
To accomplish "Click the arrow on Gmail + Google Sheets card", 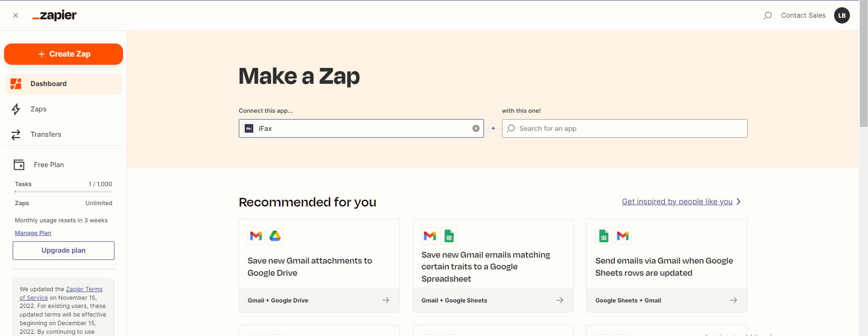I will tap(560, 300).
